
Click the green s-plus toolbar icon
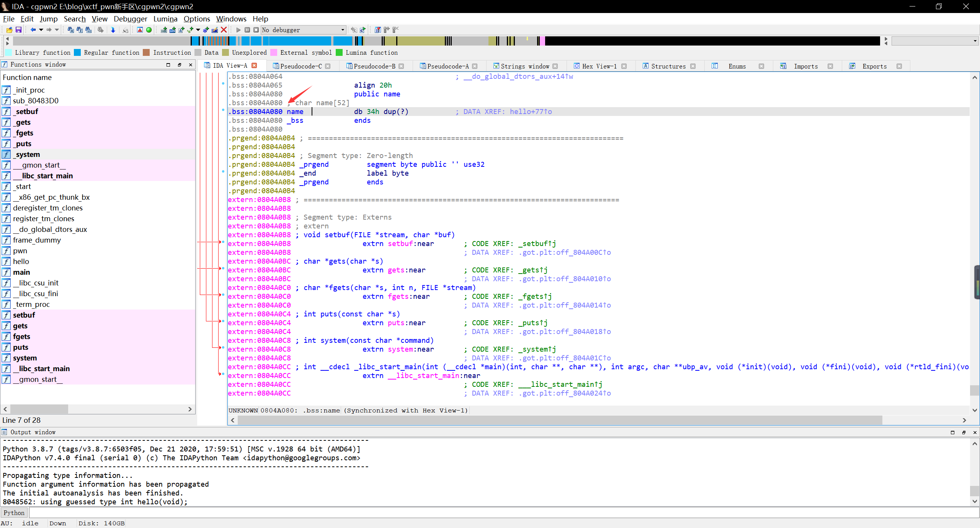coord(190,30)
